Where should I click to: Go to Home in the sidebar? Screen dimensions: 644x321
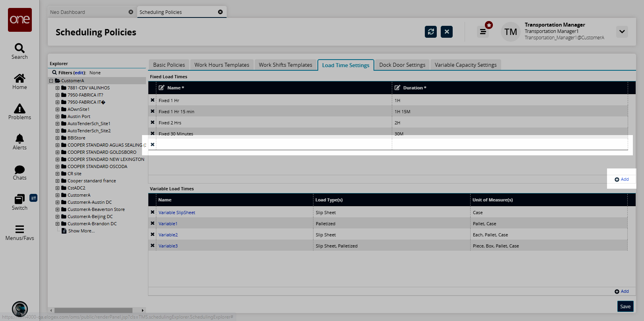click(19, 79)
